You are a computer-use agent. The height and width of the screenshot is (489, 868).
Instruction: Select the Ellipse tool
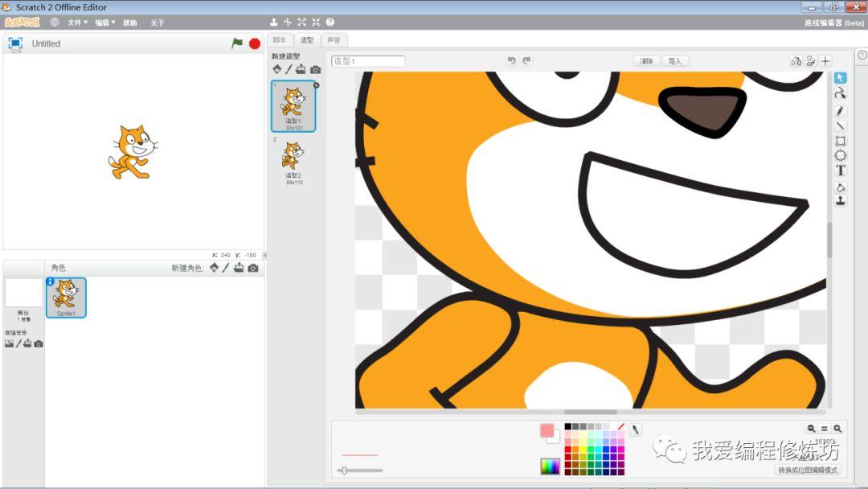pos(841,155)
